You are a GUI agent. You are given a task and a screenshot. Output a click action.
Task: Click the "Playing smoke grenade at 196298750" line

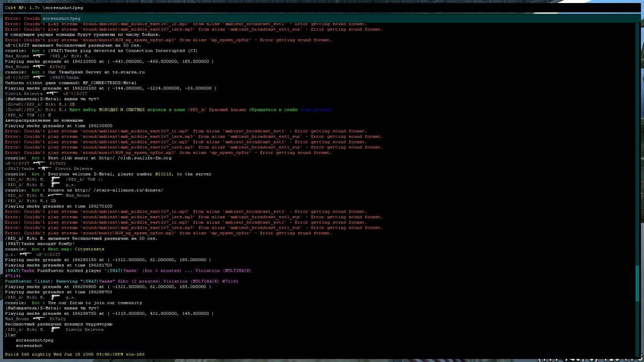109,313
